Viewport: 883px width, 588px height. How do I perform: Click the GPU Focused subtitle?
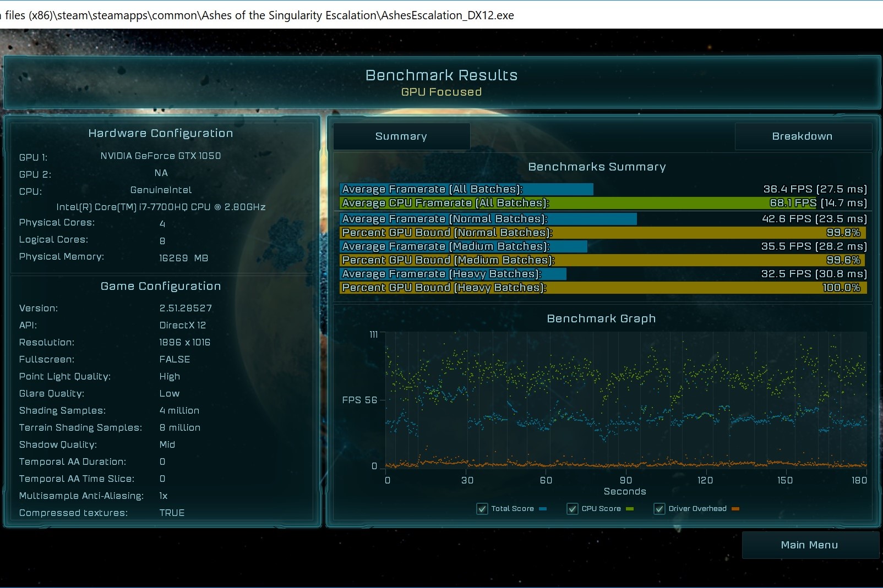point(441,92)
